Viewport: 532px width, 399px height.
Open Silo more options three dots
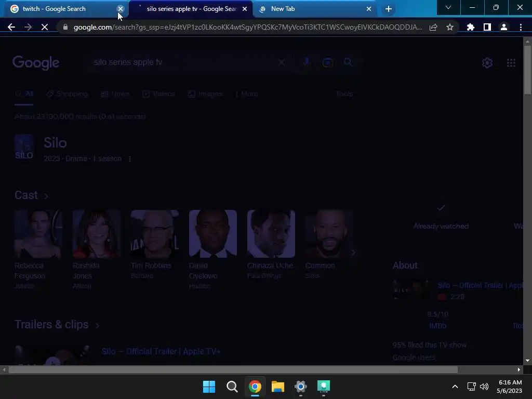tap(130, 159)
